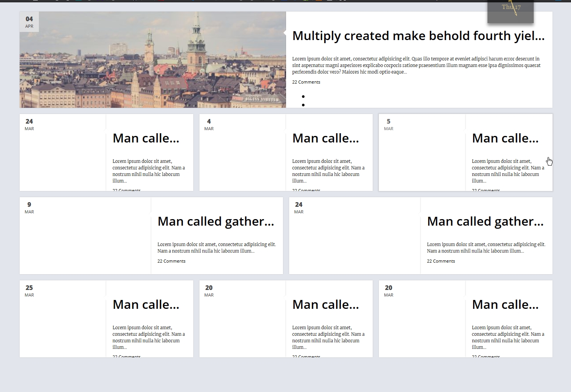Open the post title dated 5 MAR
Image resolution: width=571 pixels, height=392 pixels.
click(x=505, y=138)
